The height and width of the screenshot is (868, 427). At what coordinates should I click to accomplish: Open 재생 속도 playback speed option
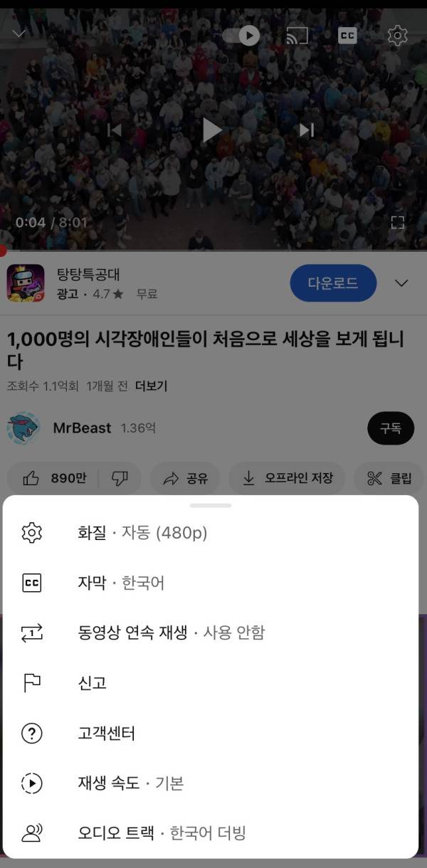click(x=211, y=783)
